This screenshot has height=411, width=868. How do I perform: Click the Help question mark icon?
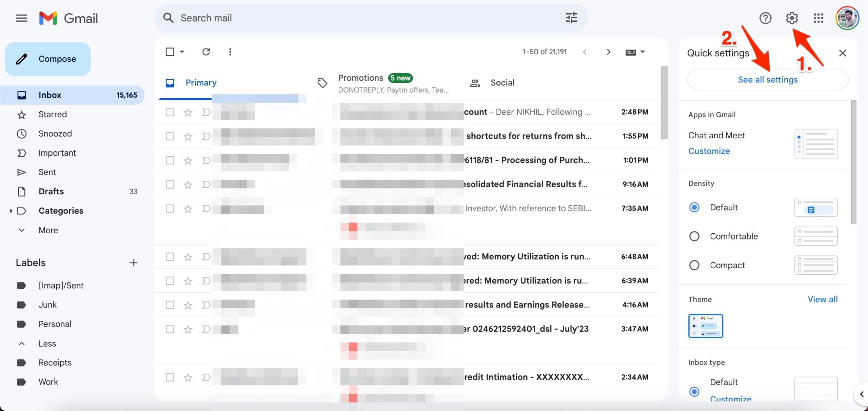click(766, 18)
